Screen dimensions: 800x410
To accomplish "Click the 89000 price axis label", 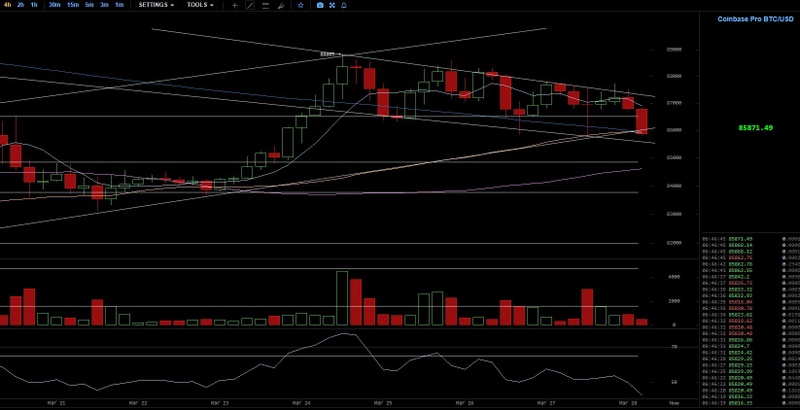I will pos(674,50).
